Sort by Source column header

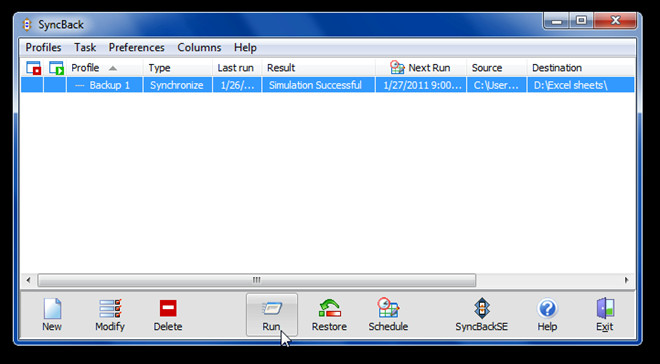(x=496, y=68)
